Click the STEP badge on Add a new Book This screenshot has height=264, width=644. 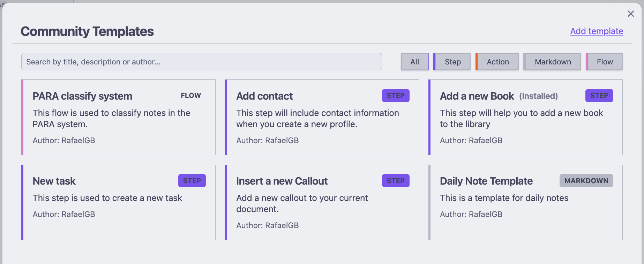[599, 95]
